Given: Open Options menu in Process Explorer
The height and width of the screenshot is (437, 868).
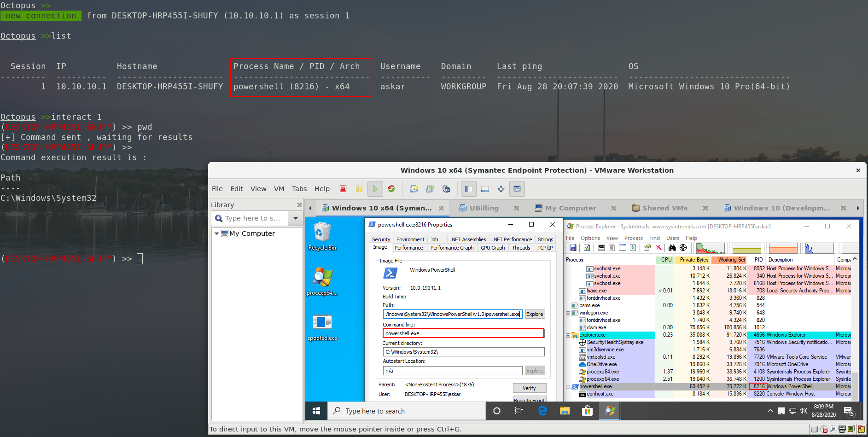Looking at the screenshot, I should coord(590,238).
